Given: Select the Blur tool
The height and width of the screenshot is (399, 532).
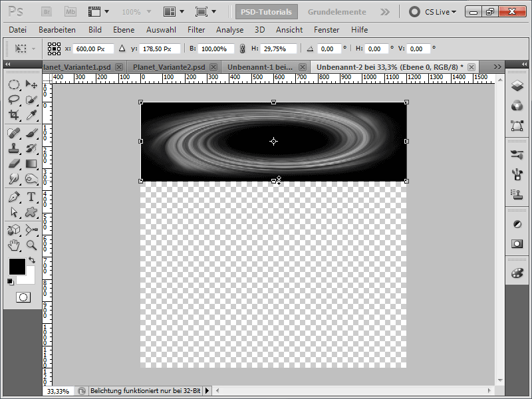Looking at the screenshot, I should [x=14, y=179].
